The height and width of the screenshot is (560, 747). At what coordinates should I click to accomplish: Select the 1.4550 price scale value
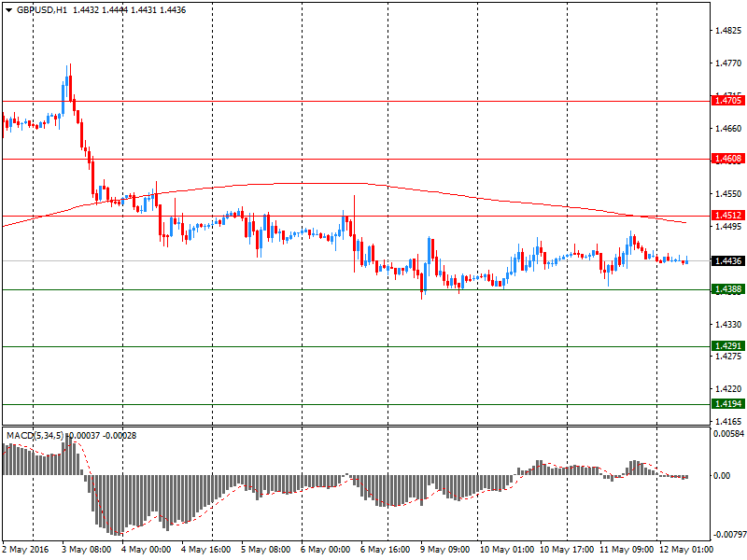[x=728, y=194]
